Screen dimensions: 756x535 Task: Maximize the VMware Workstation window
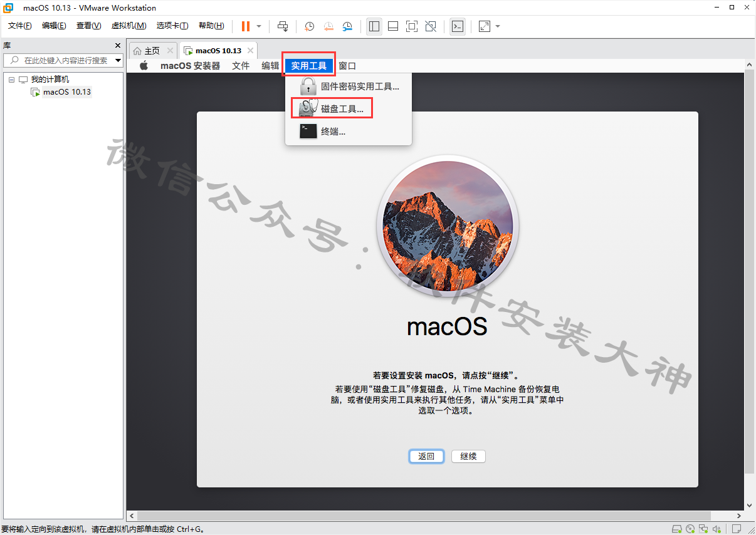coord(732,8)
